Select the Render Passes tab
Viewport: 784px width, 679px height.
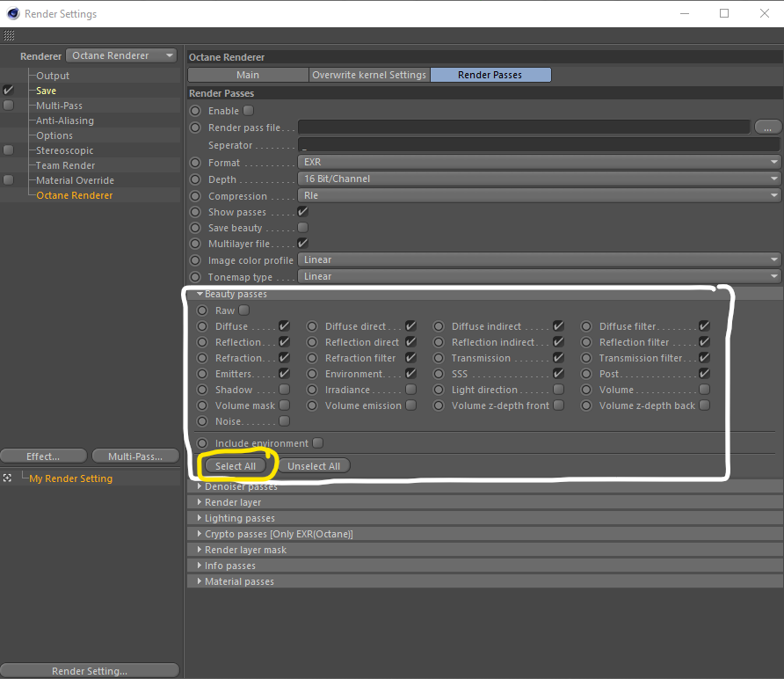[x=490, y=75]
